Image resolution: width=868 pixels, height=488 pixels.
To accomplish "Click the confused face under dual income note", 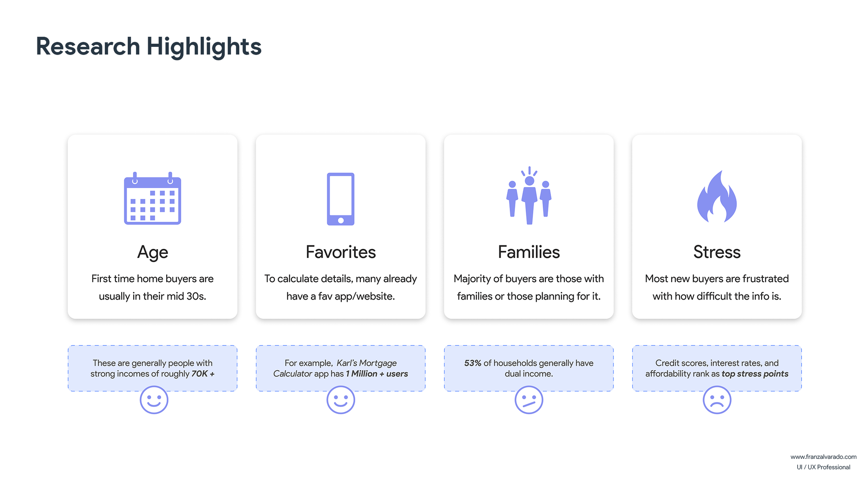I will click(529, 400).
